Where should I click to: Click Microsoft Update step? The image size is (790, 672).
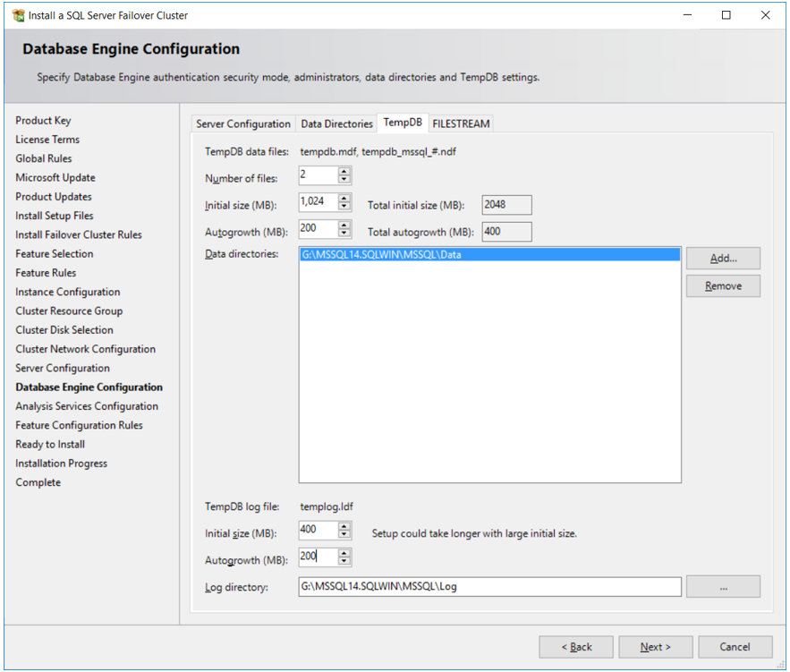(55, 178)
